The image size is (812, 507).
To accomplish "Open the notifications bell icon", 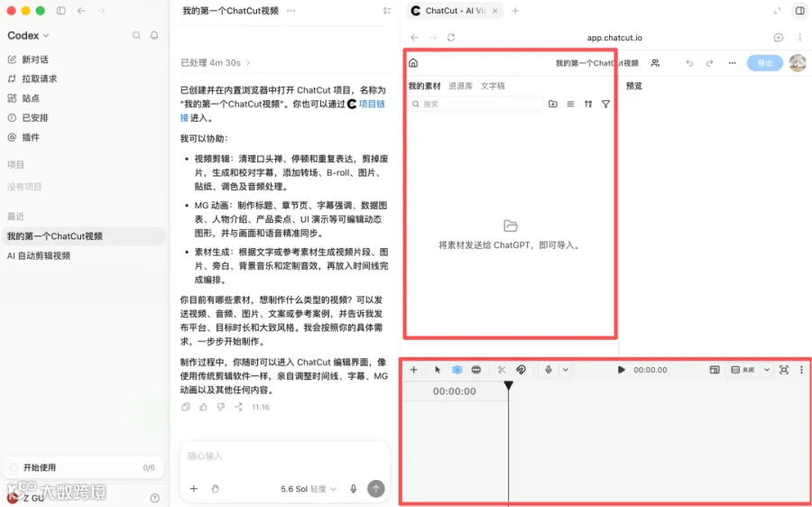I will (154, 35).
